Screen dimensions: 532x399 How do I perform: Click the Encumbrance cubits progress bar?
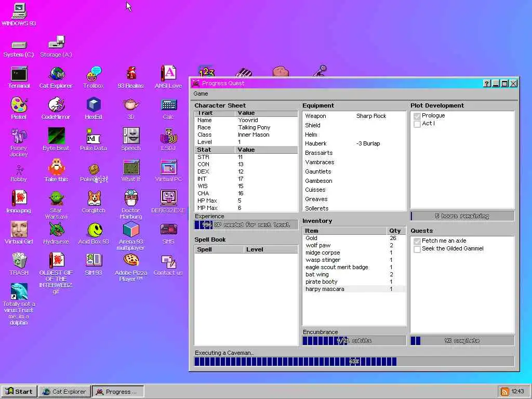coord(354,341)
